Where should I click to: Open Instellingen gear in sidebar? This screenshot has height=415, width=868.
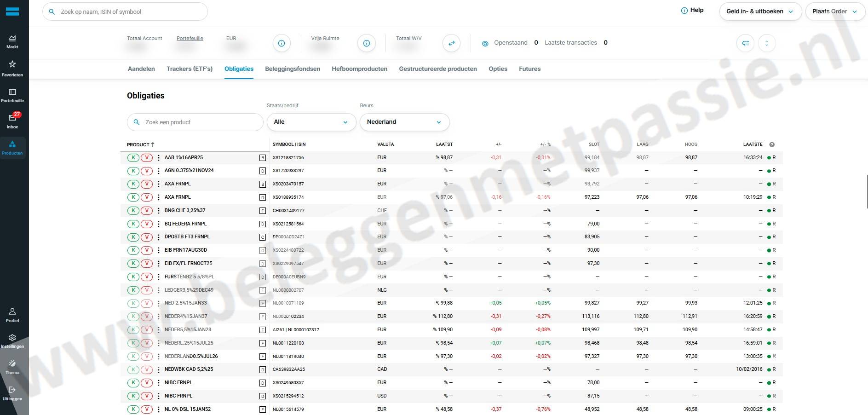click(12, 340)
